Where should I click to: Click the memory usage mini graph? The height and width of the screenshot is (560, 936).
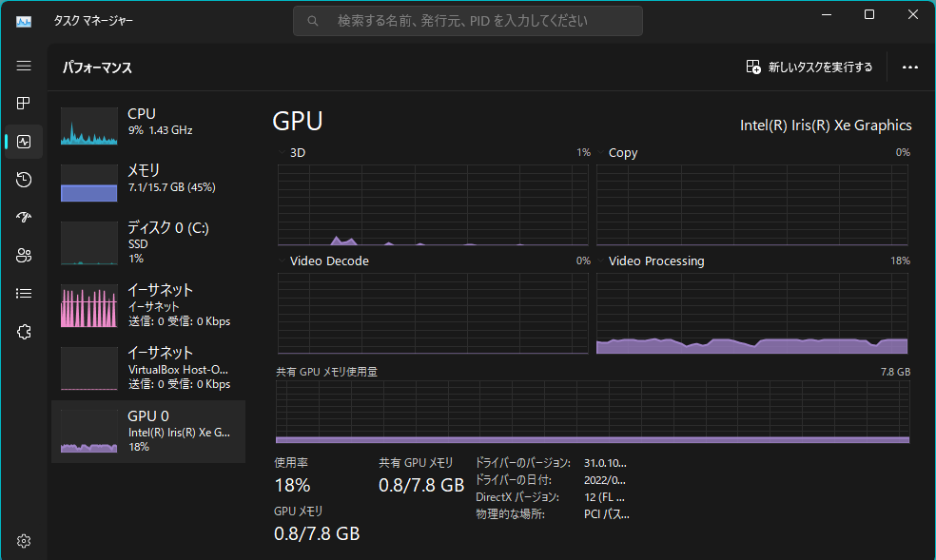coord(89,183)
